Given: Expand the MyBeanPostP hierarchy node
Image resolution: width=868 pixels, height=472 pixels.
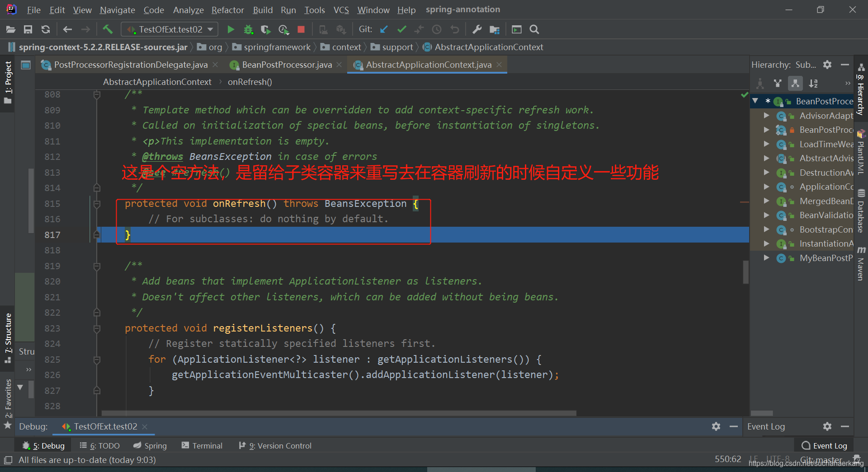Looking at the screenshot, I should (x=766, y=258).
